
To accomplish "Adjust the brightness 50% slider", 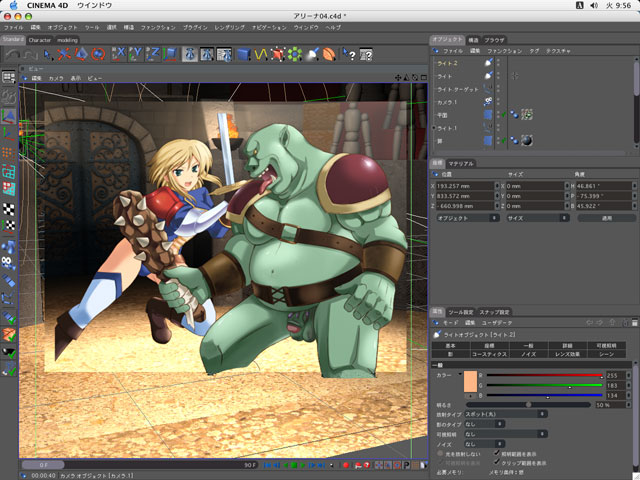I will [528, 405].
